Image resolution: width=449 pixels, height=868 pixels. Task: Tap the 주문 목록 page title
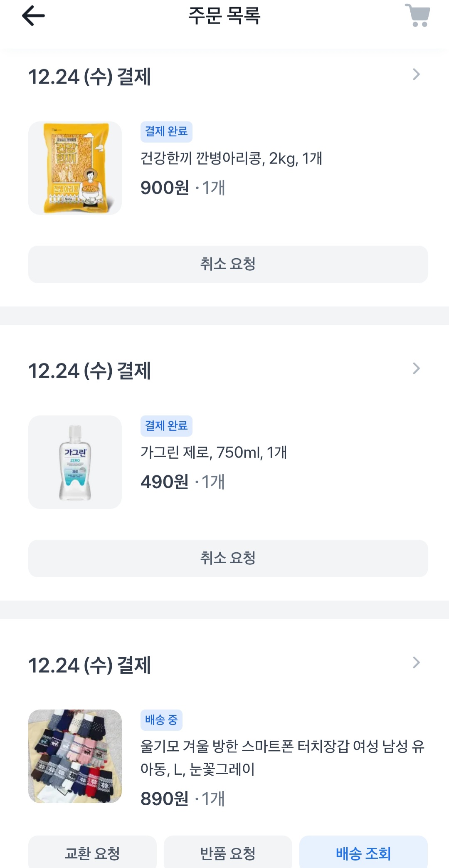[x=224, y=16]
